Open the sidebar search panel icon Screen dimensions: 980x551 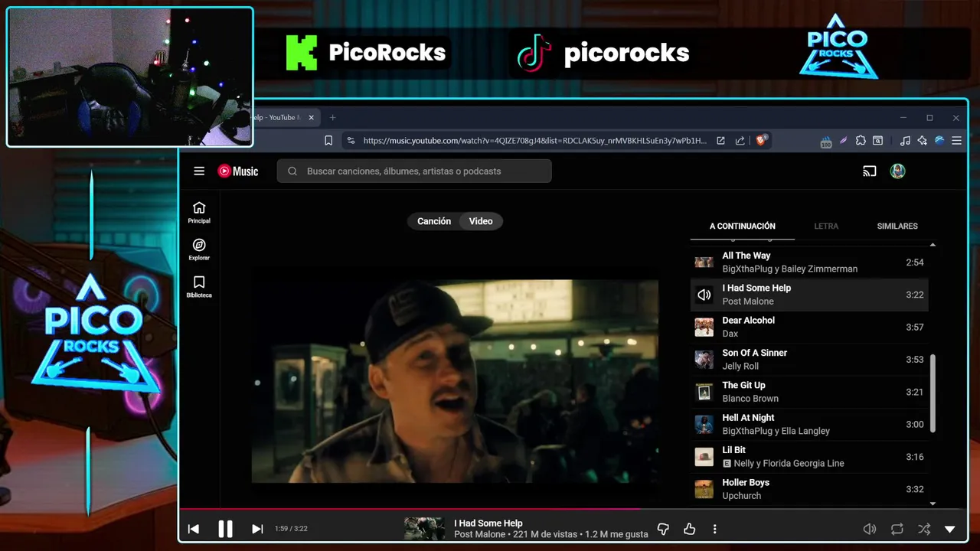tap(877, 141)
